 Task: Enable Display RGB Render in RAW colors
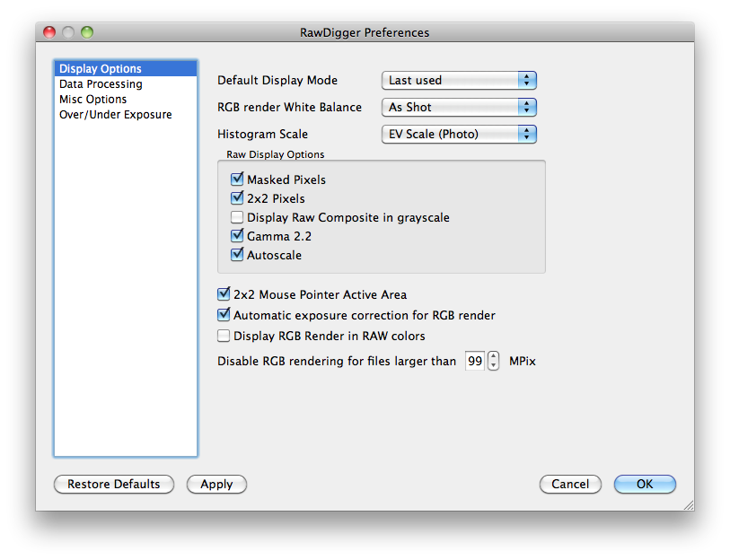pyautogui.click(x=224, y=336)
